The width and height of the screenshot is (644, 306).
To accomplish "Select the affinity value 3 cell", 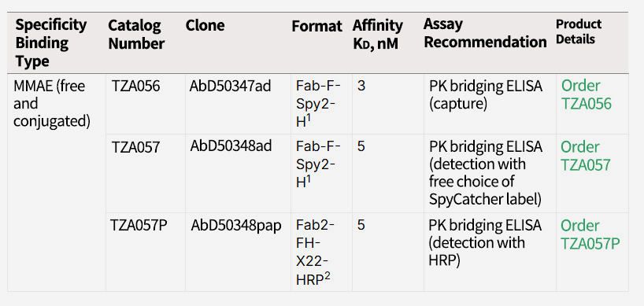I will pyautogui.click(x=361, y=87).
